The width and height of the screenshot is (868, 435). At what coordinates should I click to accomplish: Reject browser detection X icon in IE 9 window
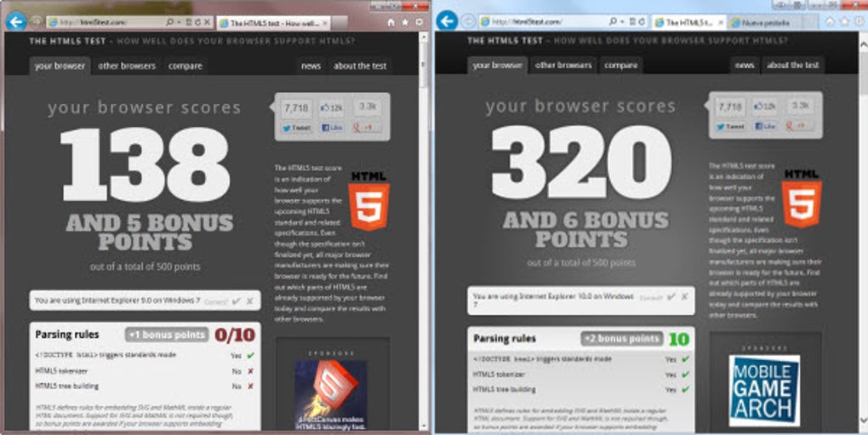[249, 301]
